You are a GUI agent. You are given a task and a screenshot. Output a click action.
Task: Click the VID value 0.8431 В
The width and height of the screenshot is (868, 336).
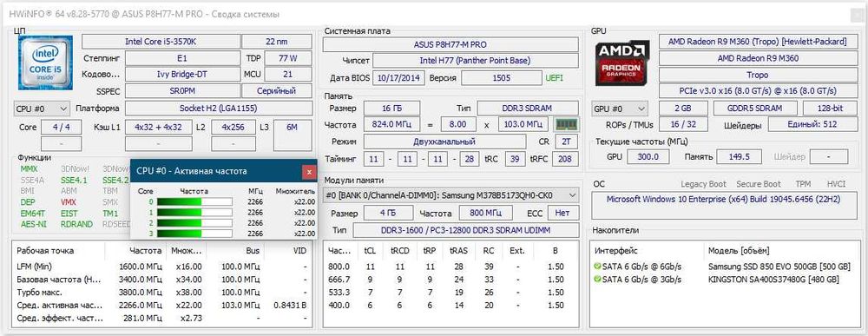(x=290, y=305)
